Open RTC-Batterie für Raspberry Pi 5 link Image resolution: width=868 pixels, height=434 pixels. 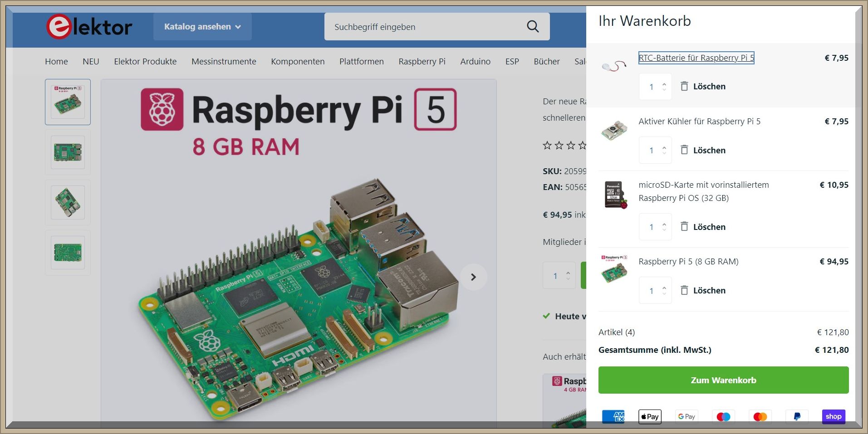click(x=696, y=58)
